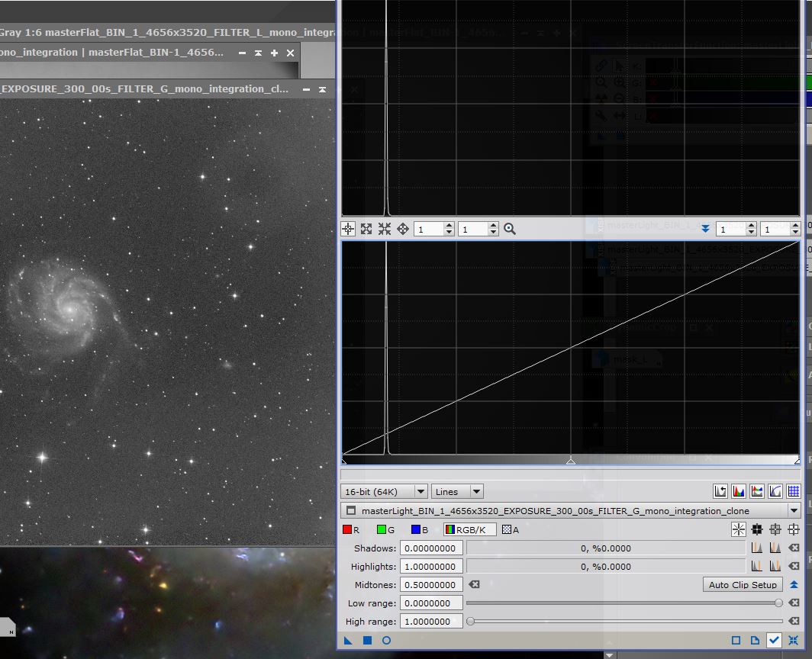The width and height of the screenshot is (812, 659).
Task: Click plus maximize on masterFlat window
Action: [x=274, y=53]
